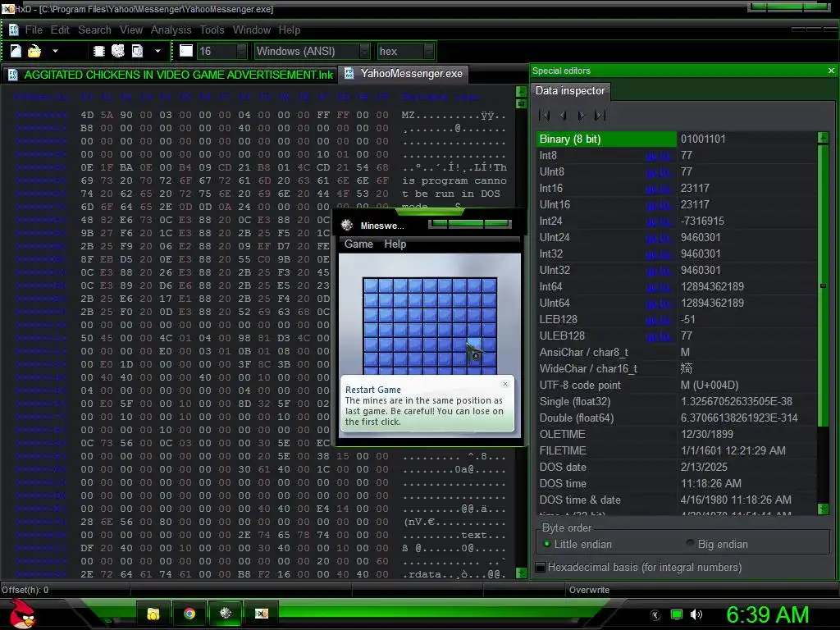840x630 pixels.
Task: Show hidden tray icons arrow
Action: [x=655, y=614]
